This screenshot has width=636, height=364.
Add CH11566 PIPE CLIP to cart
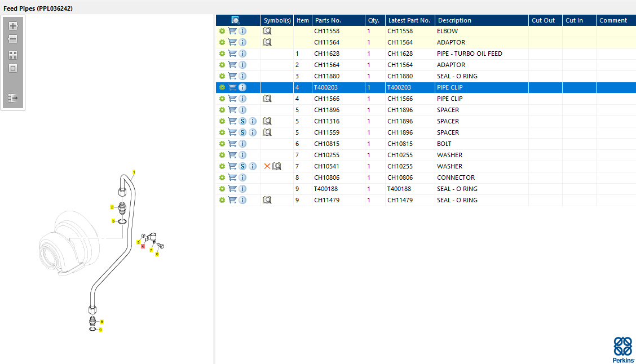pyautogui.click(x=232, y=99)
